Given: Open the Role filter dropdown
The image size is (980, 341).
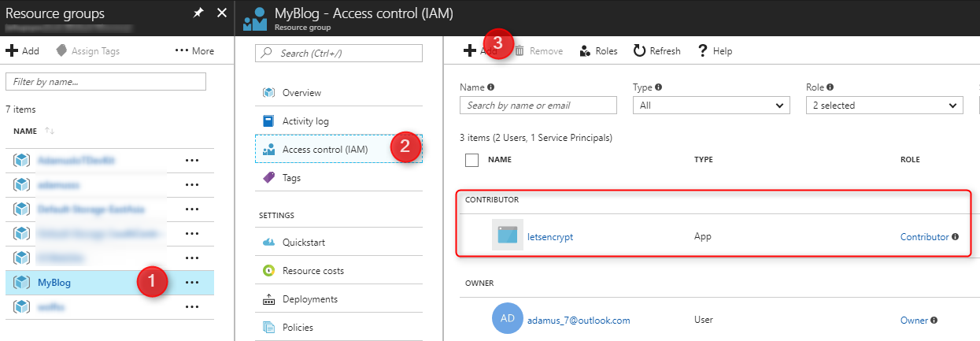Looking at the screenshot, I should point(884,106).
